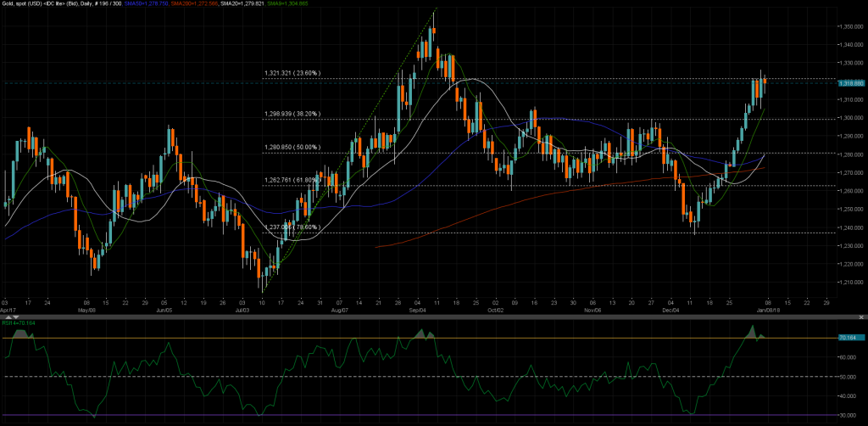Click the down triangle on RSI panel bar
Screen dimensions: 868x426
16,317
